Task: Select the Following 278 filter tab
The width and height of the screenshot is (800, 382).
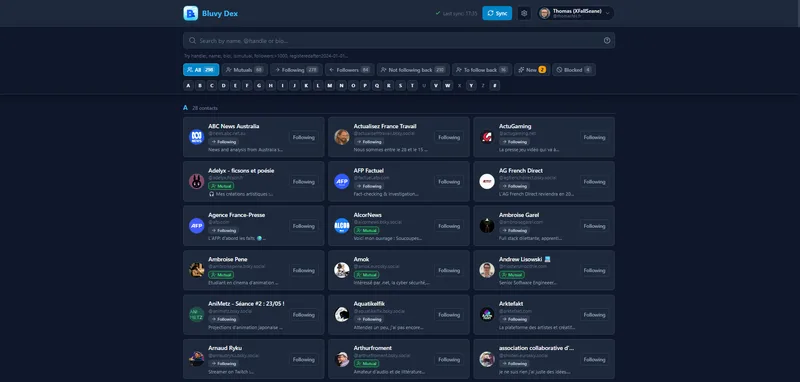Action: 296,70
